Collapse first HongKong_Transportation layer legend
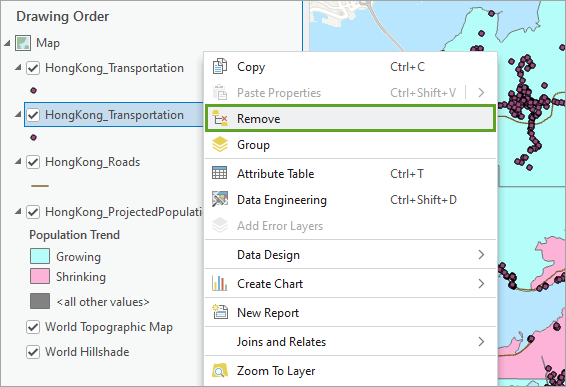Viewport: 566px width, 387px height. pyautogui.click(x=18, y=68)
